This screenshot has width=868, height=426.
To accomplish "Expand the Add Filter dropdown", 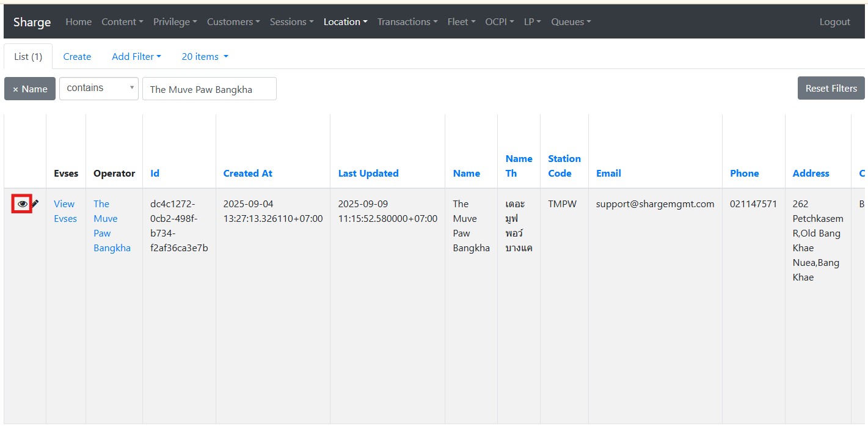I will (136, 56).
